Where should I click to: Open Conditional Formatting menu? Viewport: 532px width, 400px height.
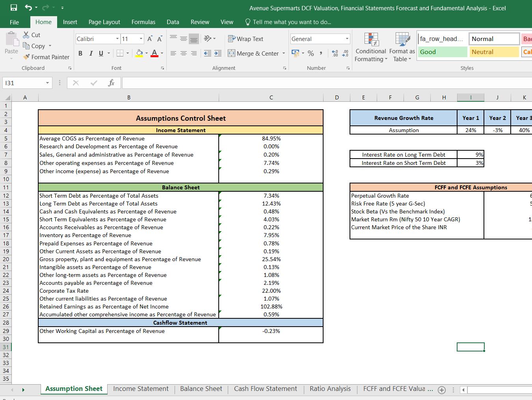(370, 47)
